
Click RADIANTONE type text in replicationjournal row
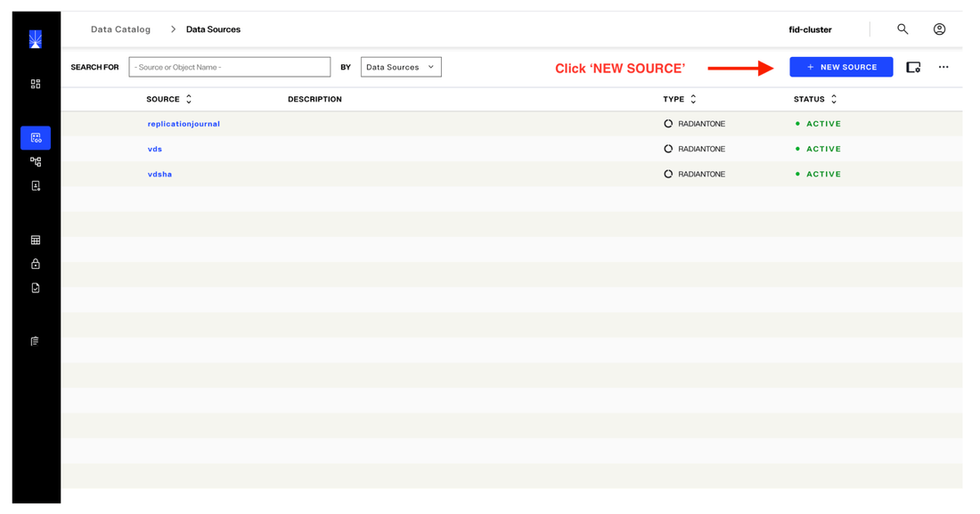pos(702,124)
